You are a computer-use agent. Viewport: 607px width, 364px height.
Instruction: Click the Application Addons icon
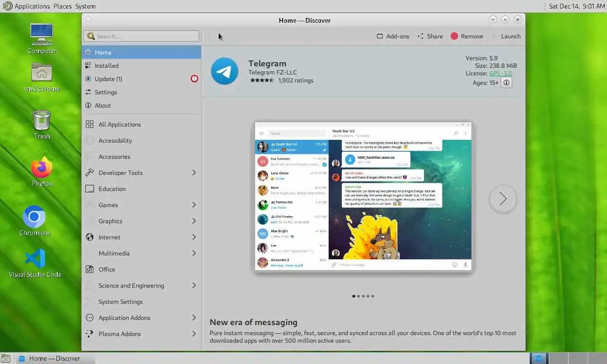90,318
